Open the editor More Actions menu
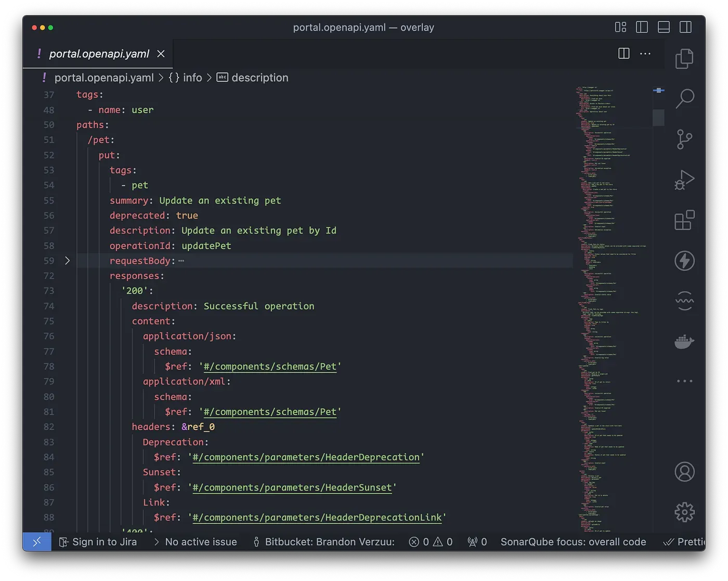Viewport: 728px width, 581px height. (645, 54)
